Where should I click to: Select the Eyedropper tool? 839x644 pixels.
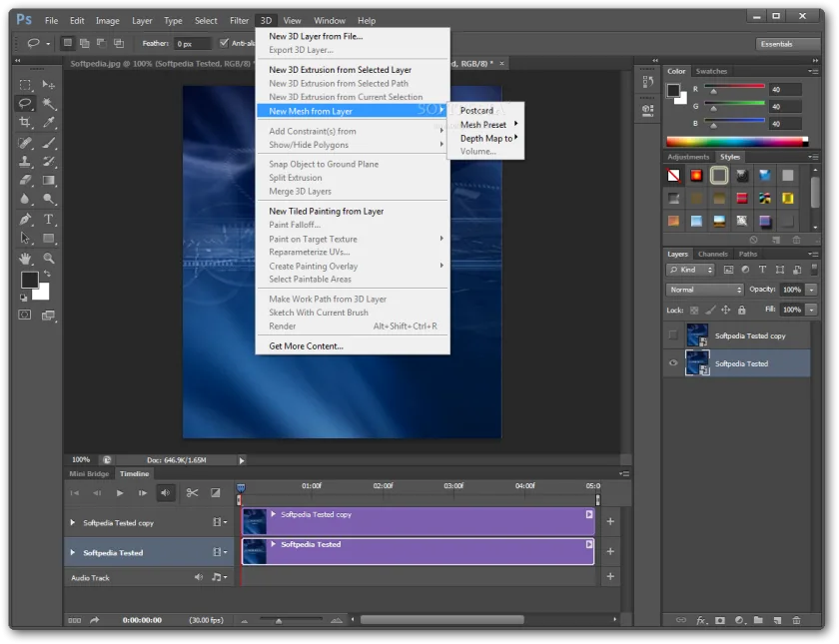click(49, 123)
